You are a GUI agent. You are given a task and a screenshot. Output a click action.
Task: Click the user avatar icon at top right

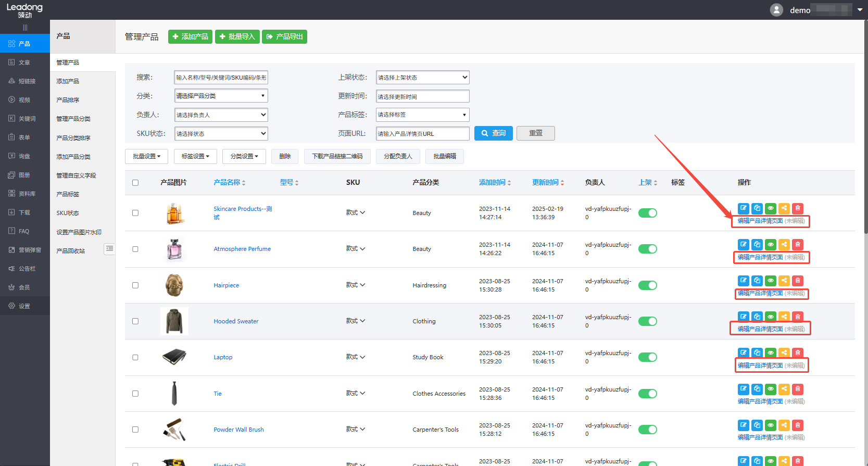tap(776, 10)
